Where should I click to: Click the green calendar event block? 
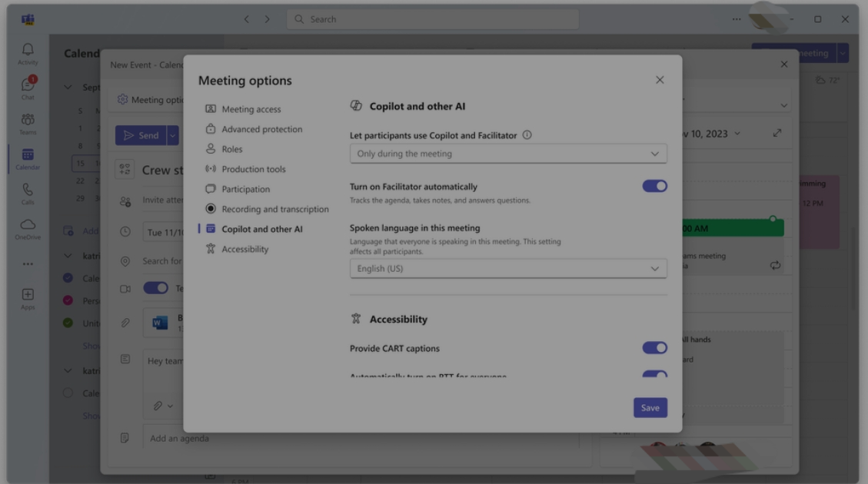(733, 228)
